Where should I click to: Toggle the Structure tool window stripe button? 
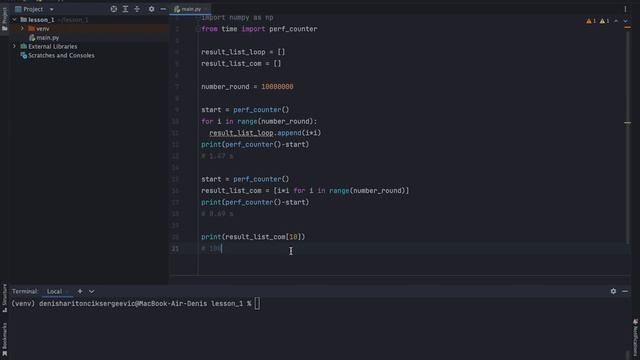tap(4, 298)
